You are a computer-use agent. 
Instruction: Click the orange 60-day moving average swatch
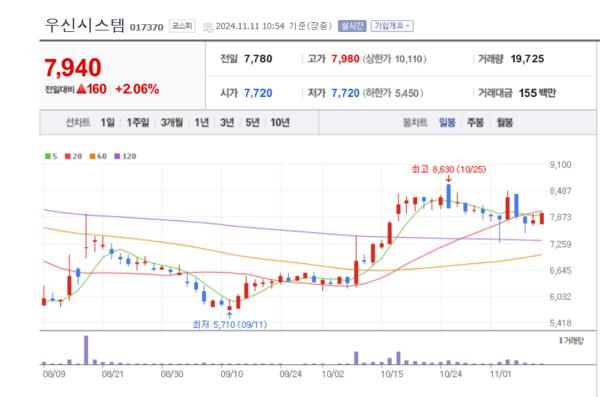[x=92, y=156]
